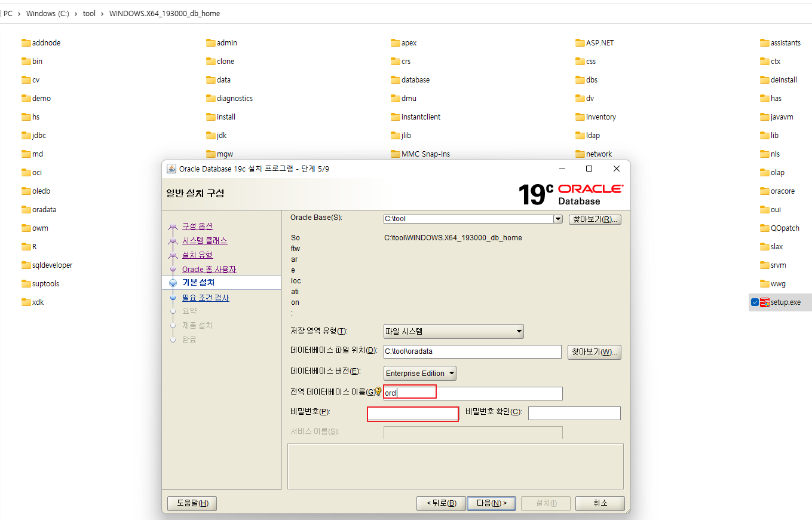The height and width of the screenshot is (520, 812).
Task: Go to Oracle 홈 사용자 step
Action: coord(209,270)
